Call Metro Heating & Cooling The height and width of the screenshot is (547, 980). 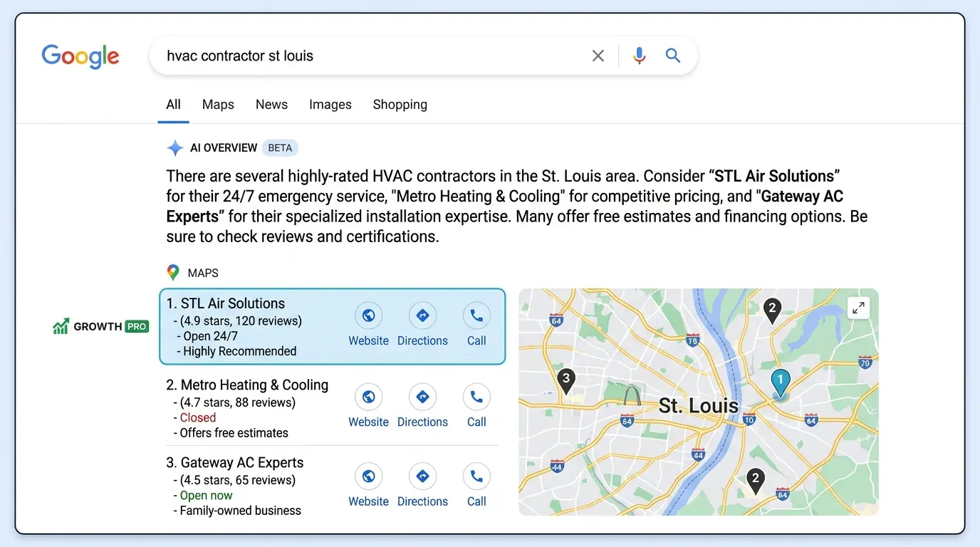(x=476, y=406)
